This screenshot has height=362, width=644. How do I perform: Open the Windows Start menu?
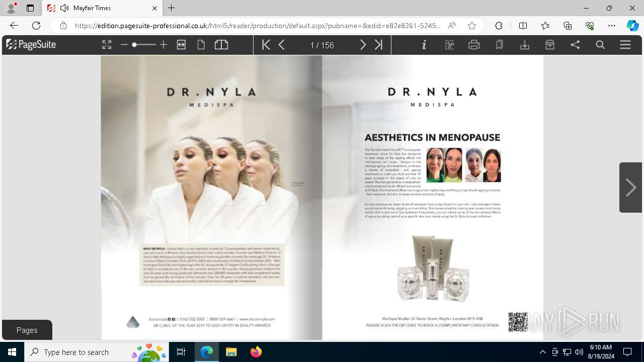(x=12, y=352)
